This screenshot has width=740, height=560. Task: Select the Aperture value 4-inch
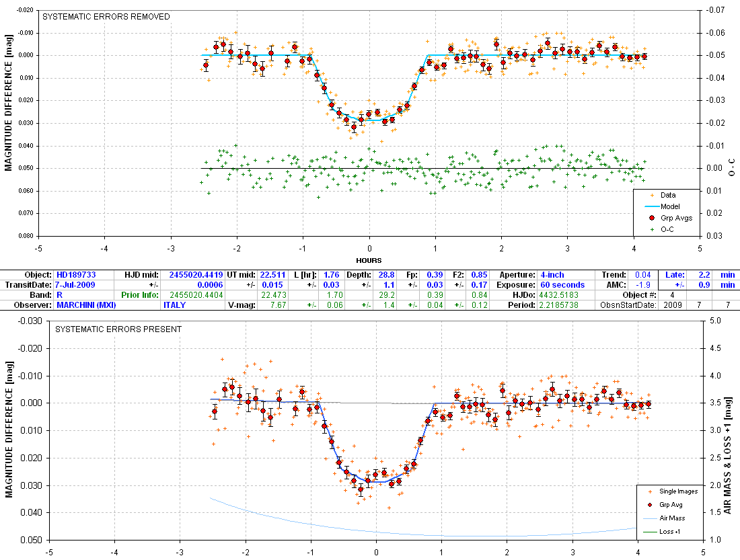[552, 274]
